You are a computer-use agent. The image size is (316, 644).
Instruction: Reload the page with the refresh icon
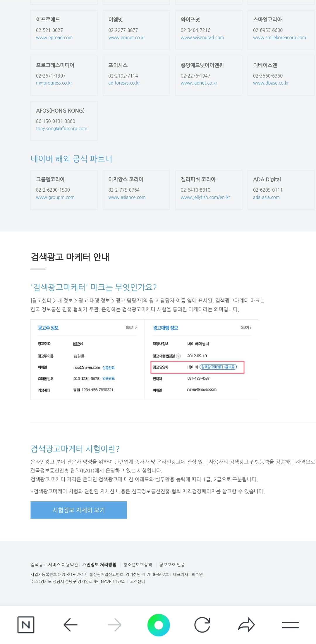[x=202, y=625]
